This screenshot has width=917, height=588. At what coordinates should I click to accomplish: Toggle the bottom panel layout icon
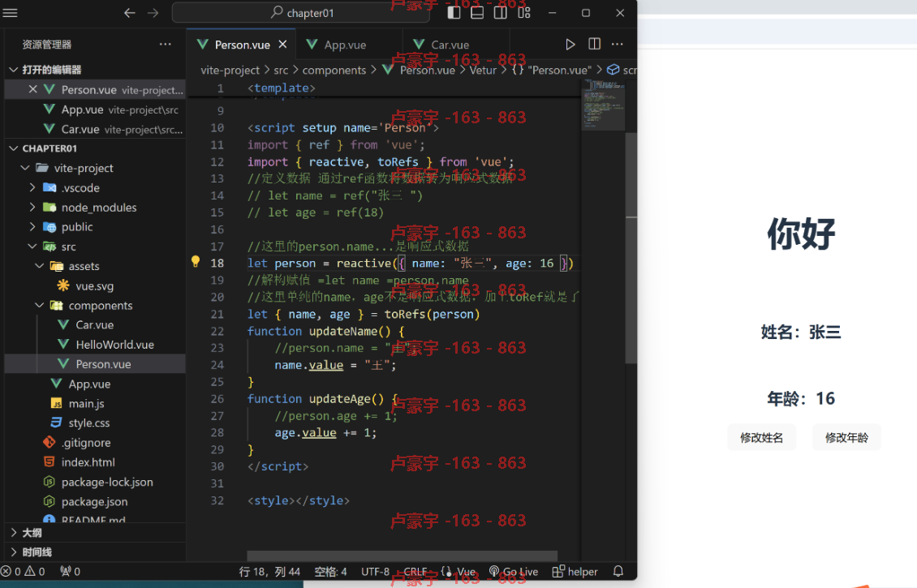tap(477, 13)
